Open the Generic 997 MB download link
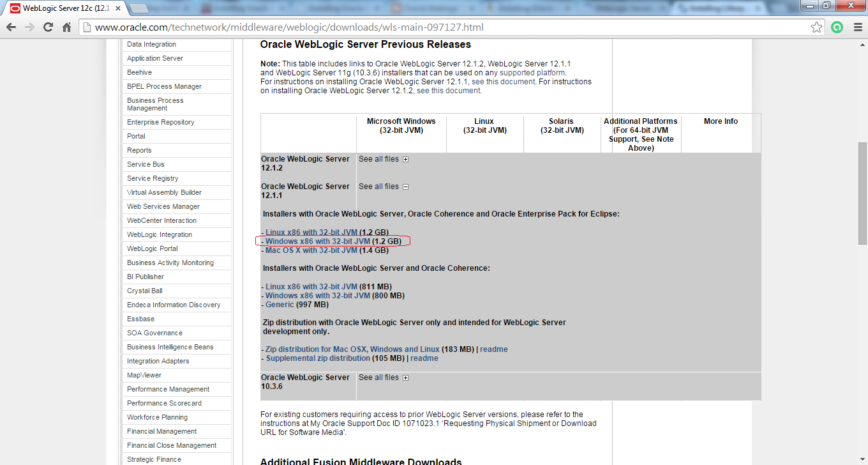This screenshot has height=465, width=868. click(x=280, y=304)
